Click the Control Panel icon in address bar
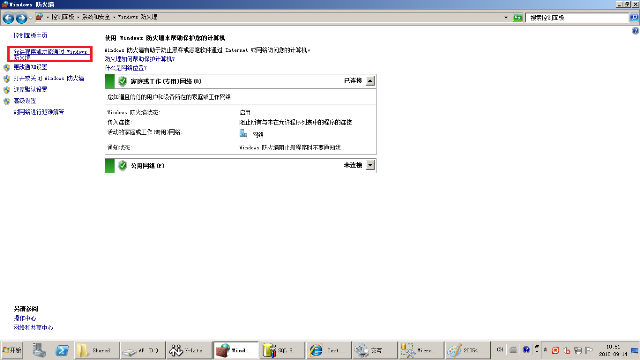640x360 pixels. [x=40, y=17]
